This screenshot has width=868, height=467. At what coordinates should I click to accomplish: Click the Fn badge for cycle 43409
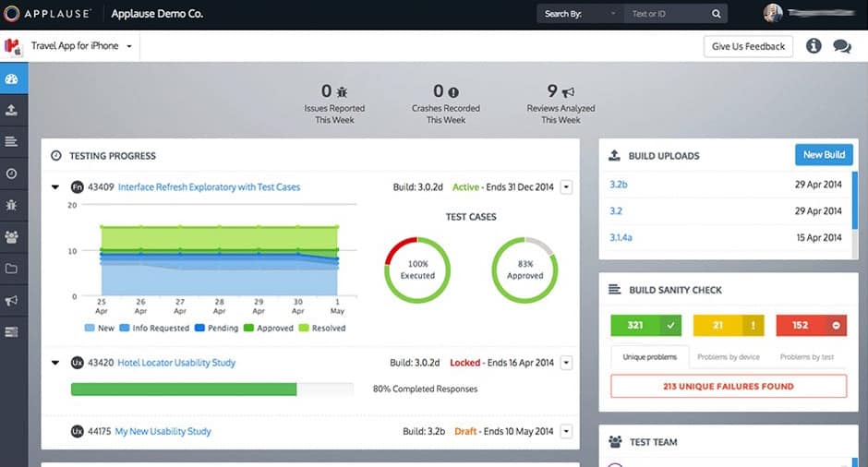tap(78, 187)
